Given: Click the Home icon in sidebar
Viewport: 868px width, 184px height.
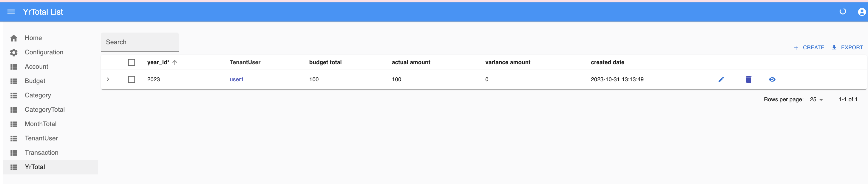Looking at the screenshot, I should tap(14, 38).
